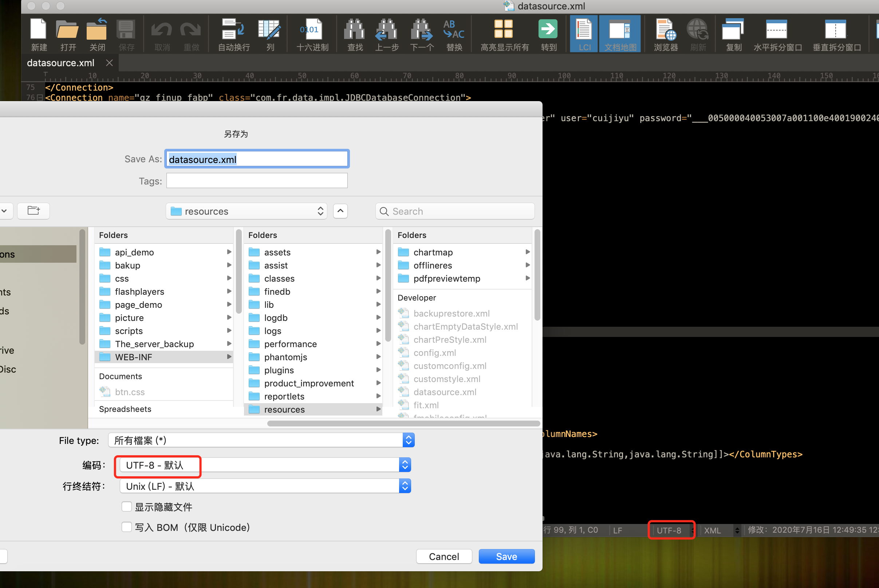Enable 写入 BOM checkbox

127,527
